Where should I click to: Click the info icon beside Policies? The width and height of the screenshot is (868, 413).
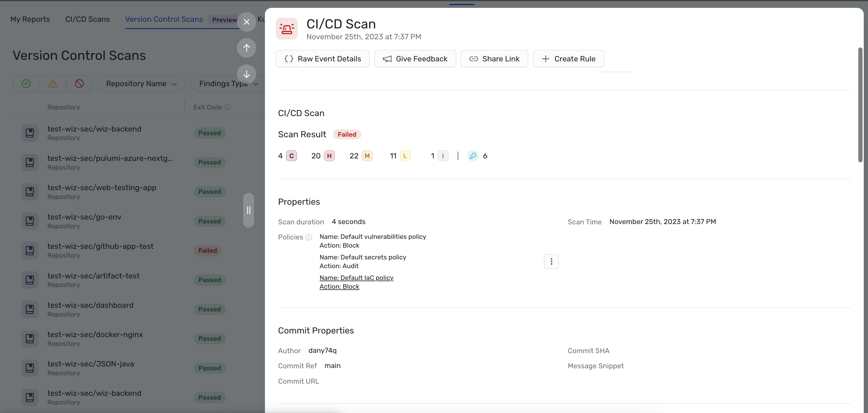(x=309, y=237)
